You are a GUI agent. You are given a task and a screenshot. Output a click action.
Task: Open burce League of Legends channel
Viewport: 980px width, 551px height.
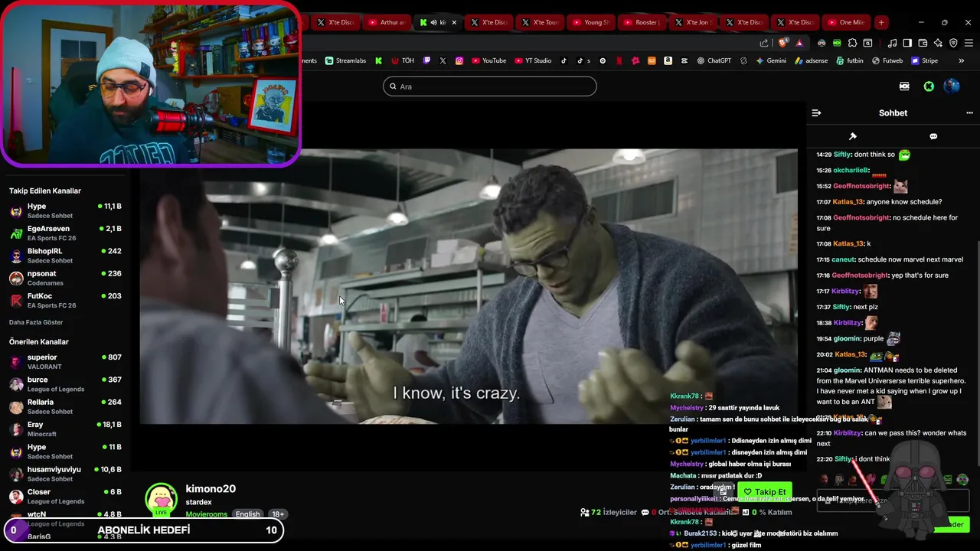tap(65, 384)
